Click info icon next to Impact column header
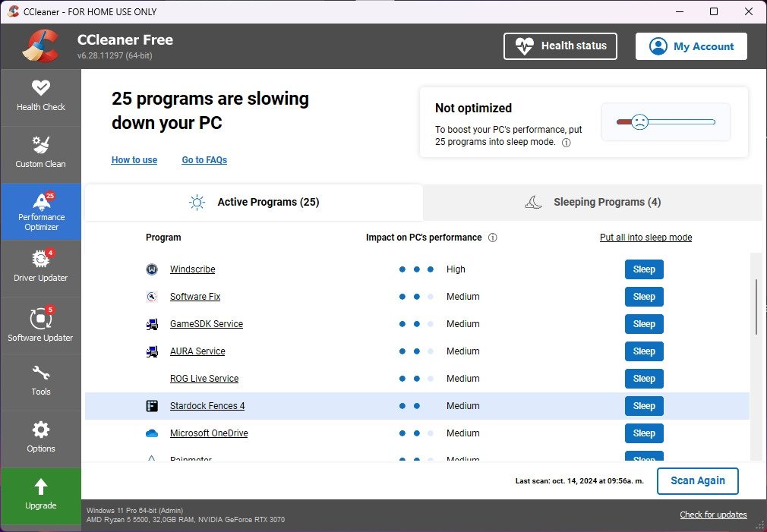 (493, 238)
